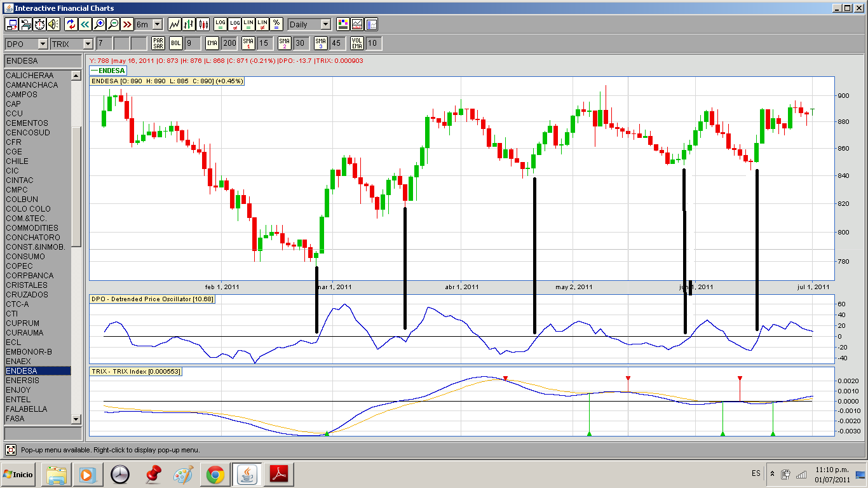Click the stock list scroll up arrow
Viewport: 868px width, 488px height.
click(76, 76)
